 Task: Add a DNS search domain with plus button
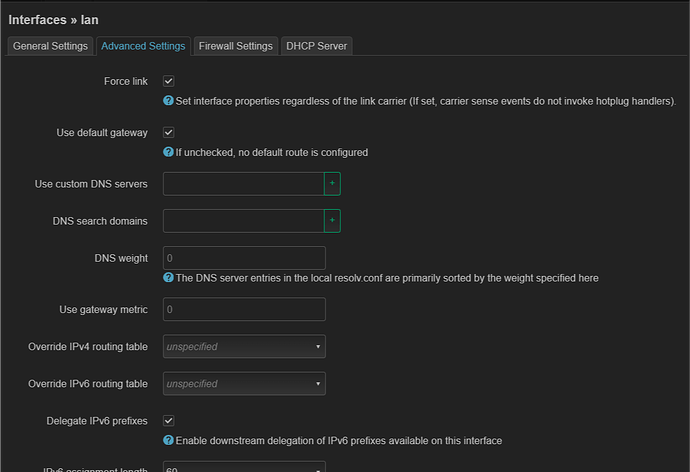332,220
